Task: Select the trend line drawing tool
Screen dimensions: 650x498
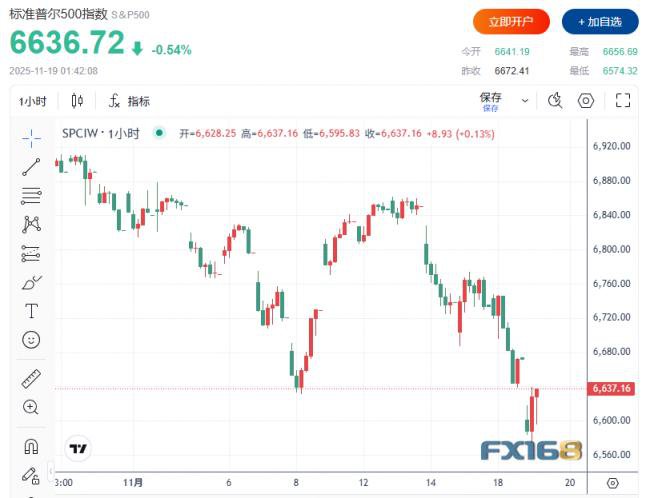Action: [31, 166]
